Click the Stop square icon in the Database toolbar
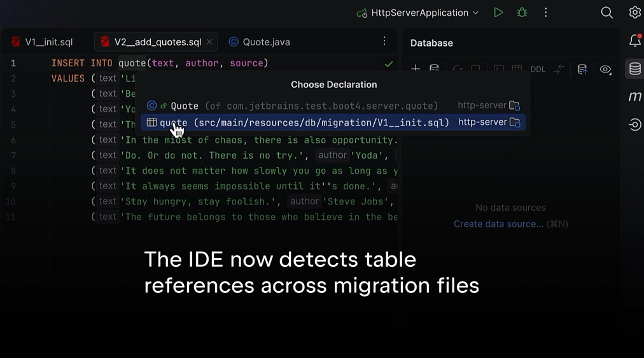The width and height of the screenshot is (644, 358). (x=475, y=69)
